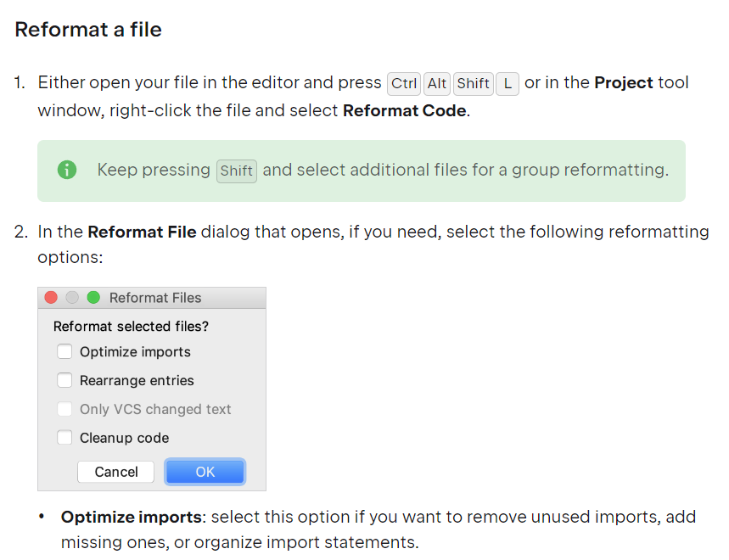The height and width of the screenshot is (560, 729).
Task: Click the red traffic light on the dialog
Action: 51,298
